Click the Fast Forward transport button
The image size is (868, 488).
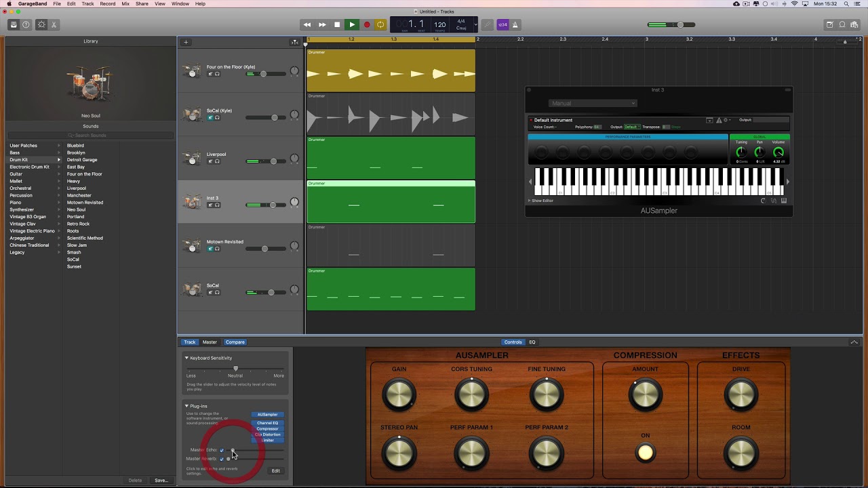[x=322, y=25]
